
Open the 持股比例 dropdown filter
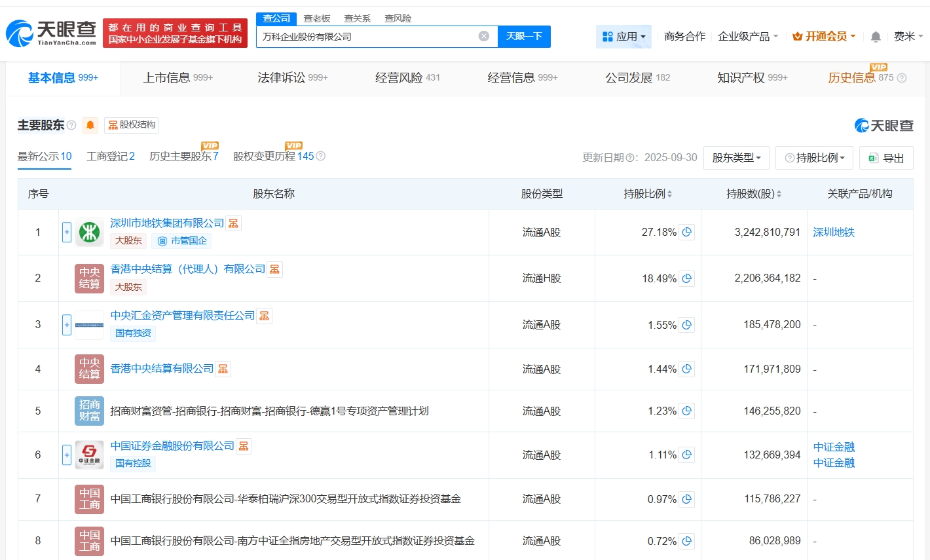(814, 158)
